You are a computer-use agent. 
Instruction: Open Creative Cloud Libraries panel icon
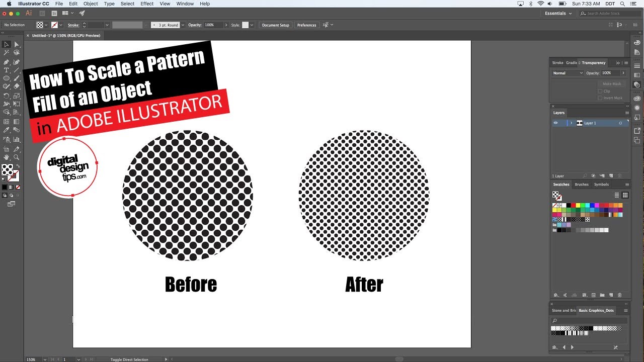[x=637, y=99]
